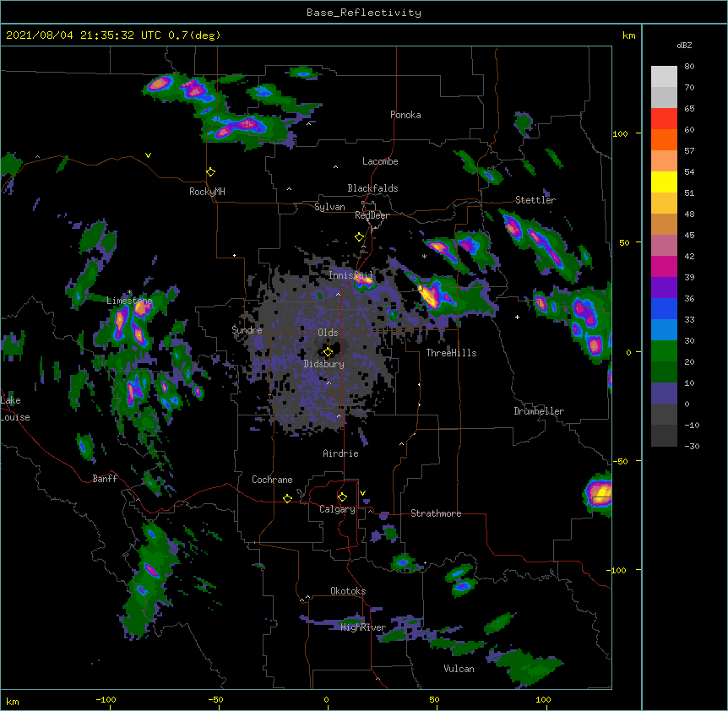Click the yellow diamond marker near RockyMH

pos(210,172)
